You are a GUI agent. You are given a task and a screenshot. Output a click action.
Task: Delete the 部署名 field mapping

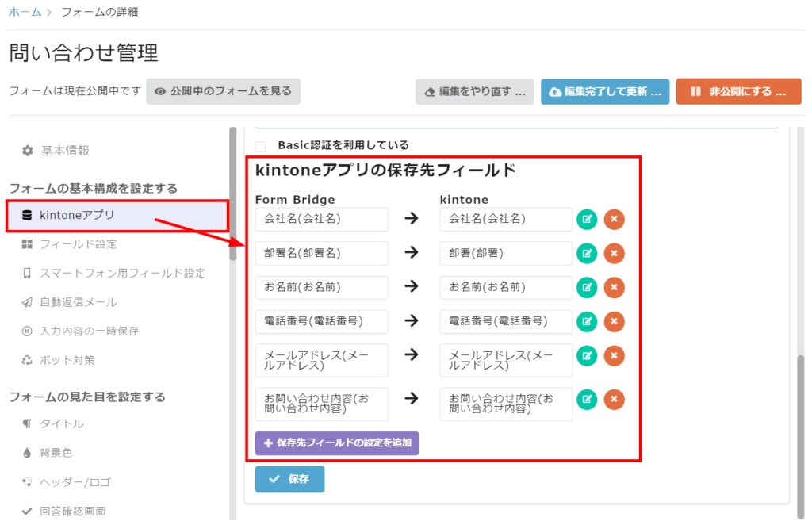point(615,253)
